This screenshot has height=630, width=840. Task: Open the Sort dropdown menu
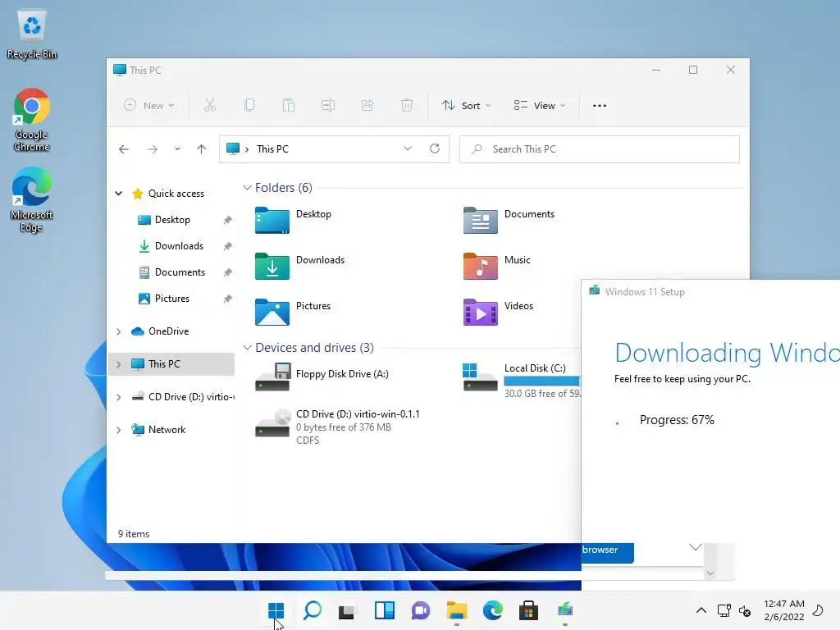[x=466, y=106]
